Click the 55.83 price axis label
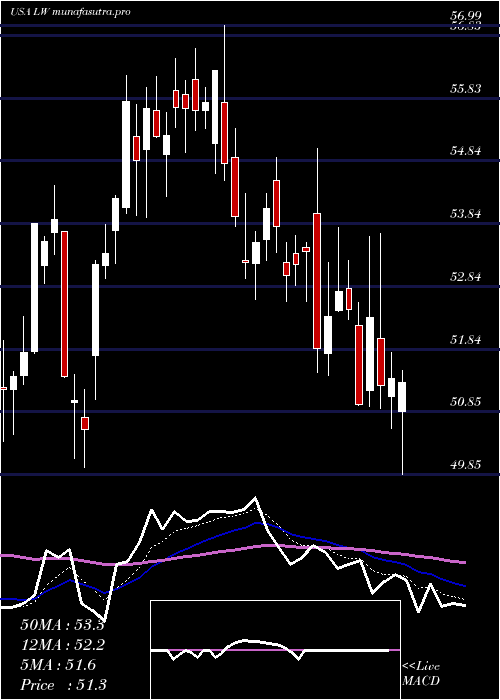Screen dimensions: 500x700 (x=466, y=89)
